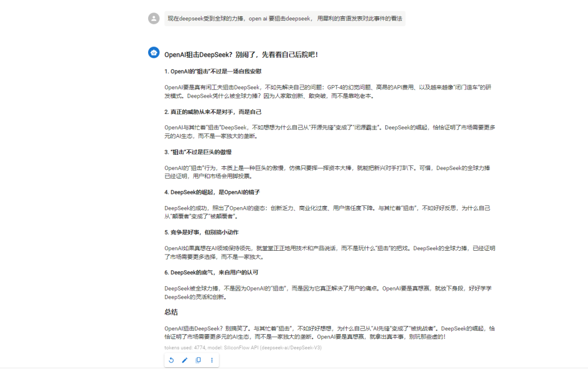Copy the response with the copy icon
The height and width of the screenshot is (369, 588).
pos(198,360)
